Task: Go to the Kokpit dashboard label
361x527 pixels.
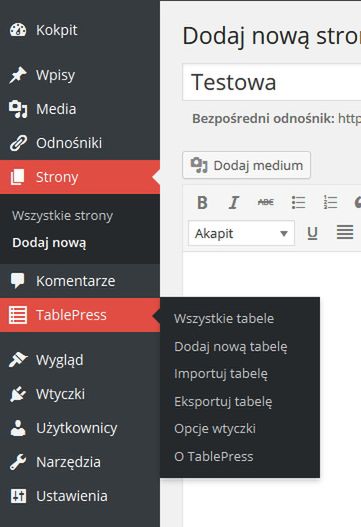Action: pyautogui.click(x=57, y=30)
